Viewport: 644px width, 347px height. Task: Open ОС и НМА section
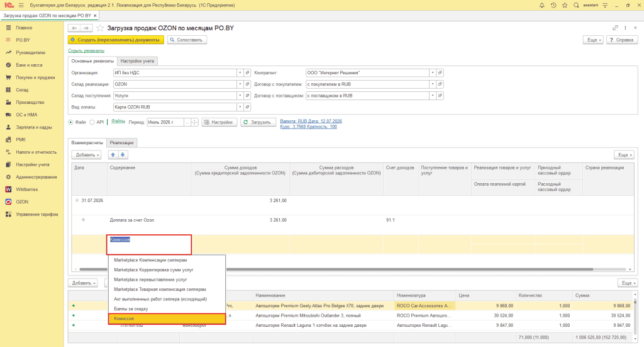[26, 115]
